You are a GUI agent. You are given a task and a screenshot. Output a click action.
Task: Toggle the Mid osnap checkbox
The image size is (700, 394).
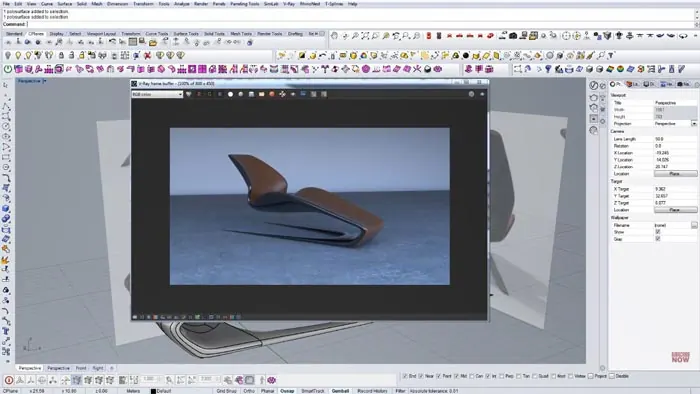click(x=456, y=376)
